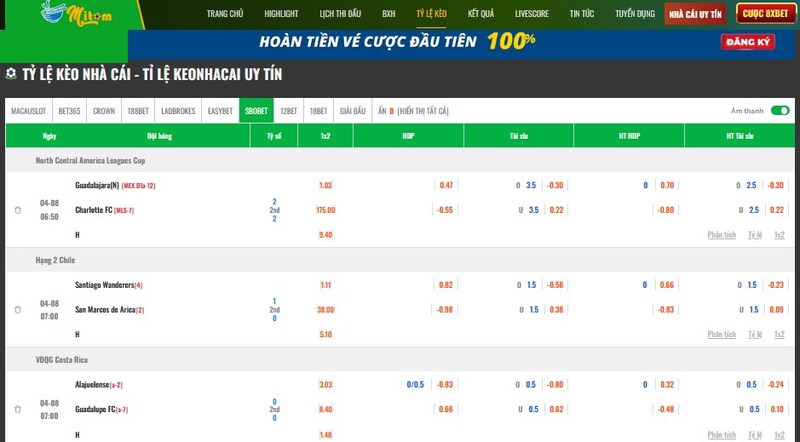
Task: Click the Guadalupe FC team name
Action: tap(95, 409)
